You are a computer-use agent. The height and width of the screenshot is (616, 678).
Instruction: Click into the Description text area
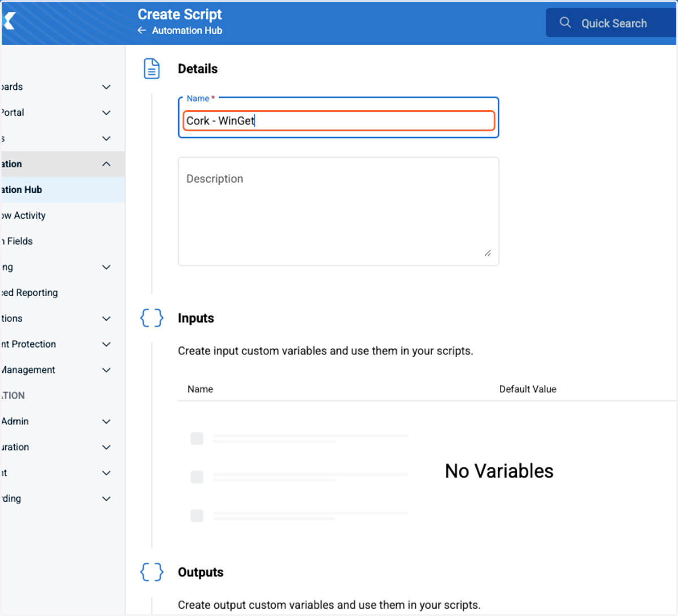pos(338,211)
